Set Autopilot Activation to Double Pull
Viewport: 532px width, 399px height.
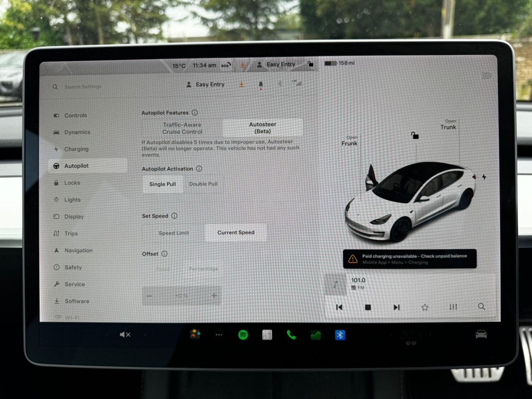[203, 184]
